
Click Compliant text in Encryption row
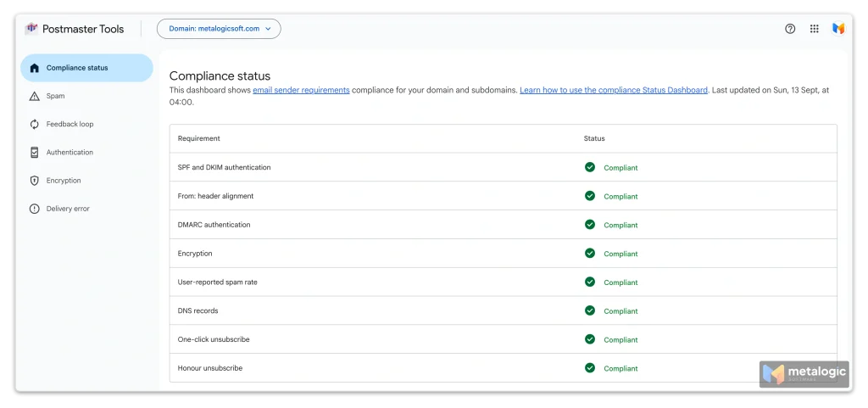coord(620,254)
